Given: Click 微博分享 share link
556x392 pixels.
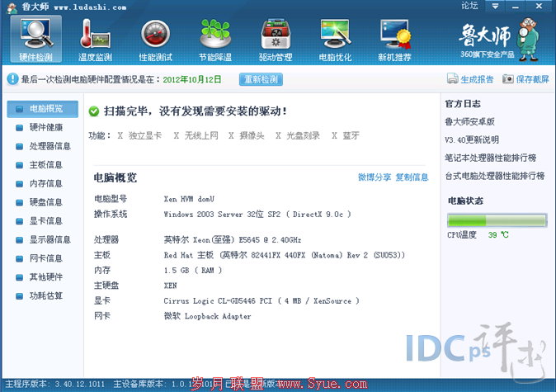Looking at the screenshot, I should pos(375,177).
